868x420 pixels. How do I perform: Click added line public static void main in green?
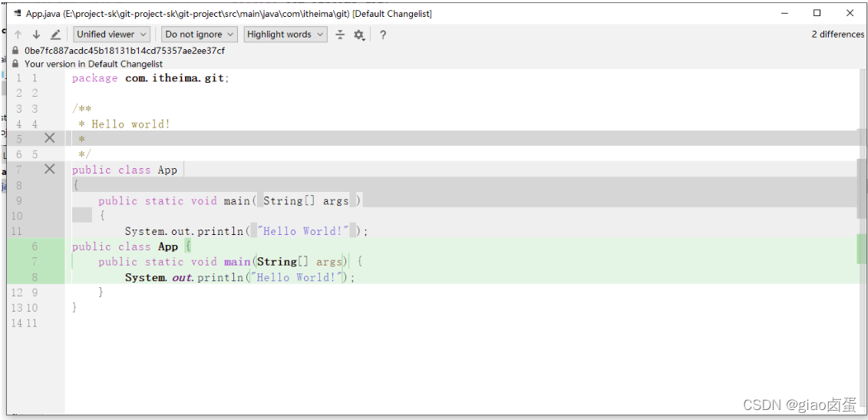[x=231, y=262]
